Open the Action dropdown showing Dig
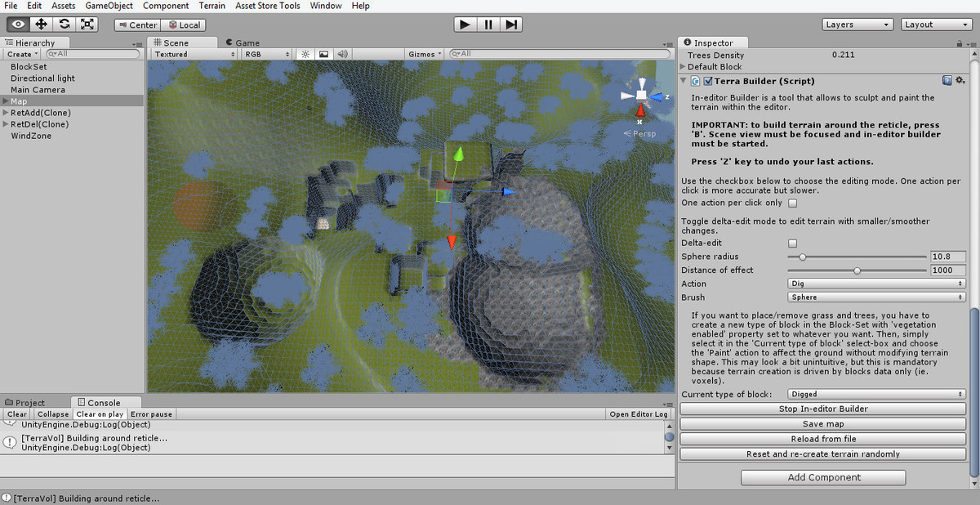980x505 pixels. (876, 284)
